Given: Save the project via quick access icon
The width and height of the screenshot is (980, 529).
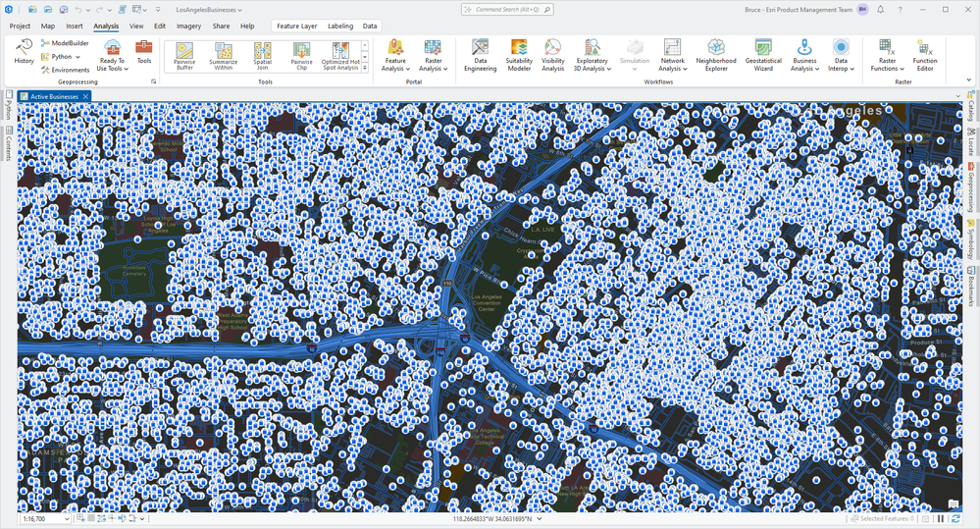Looking at the screenshot, I should click(x=63, y=10).
